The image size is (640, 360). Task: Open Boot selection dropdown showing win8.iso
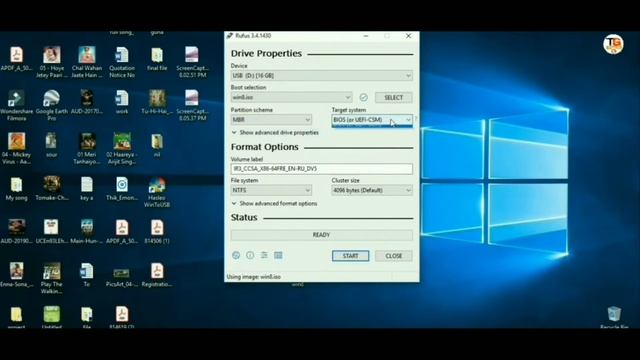coord(291,98)
